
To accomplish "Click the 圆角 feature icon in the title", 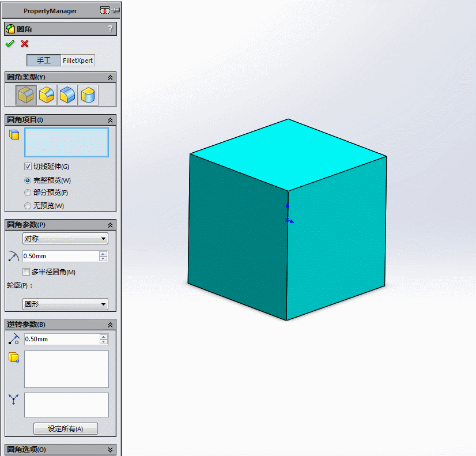I will click(x=10, y=29).
